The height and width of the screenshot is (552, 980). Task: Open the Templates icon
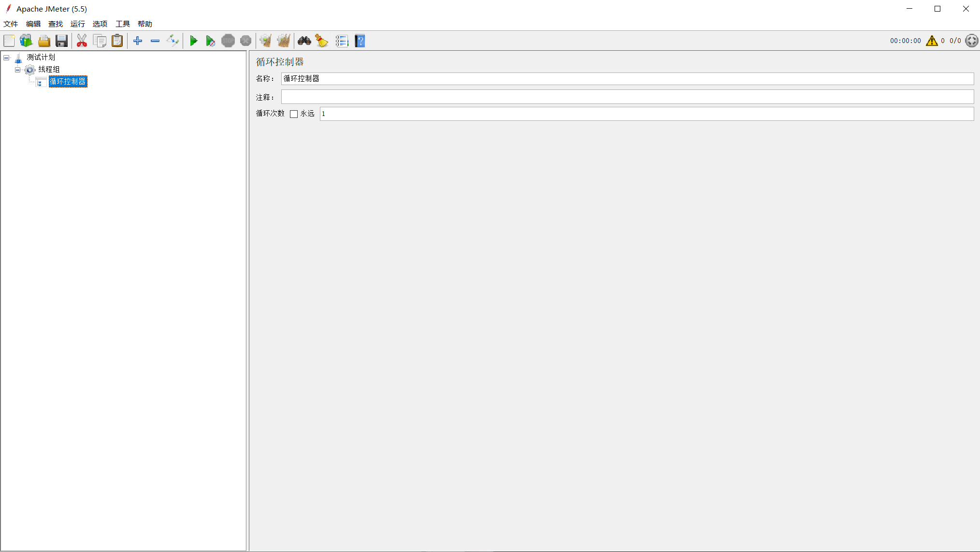click(x=26, y=41)
